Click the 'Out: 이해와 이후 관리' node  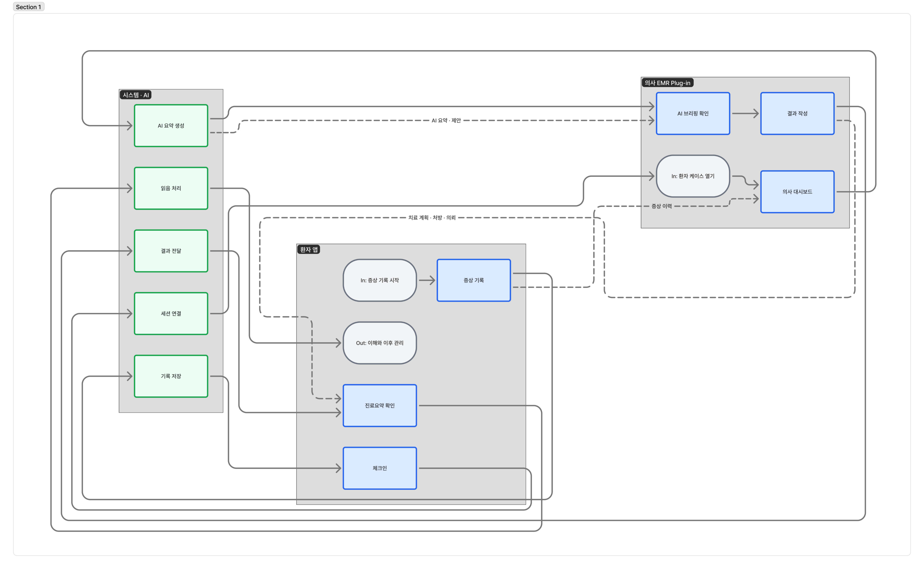(x=380, y=343)
